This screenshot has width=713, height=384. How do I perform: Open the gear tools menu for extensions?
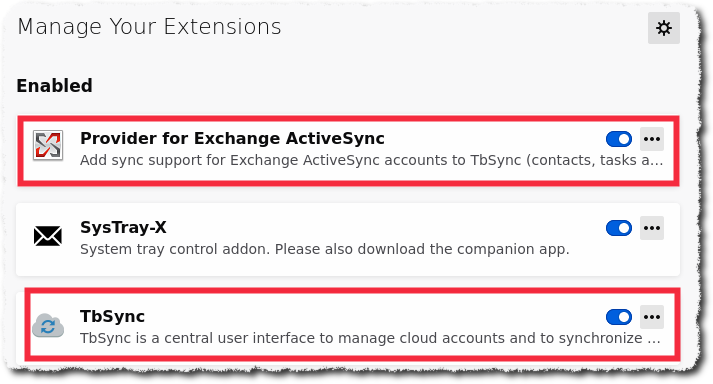(663, 28)
